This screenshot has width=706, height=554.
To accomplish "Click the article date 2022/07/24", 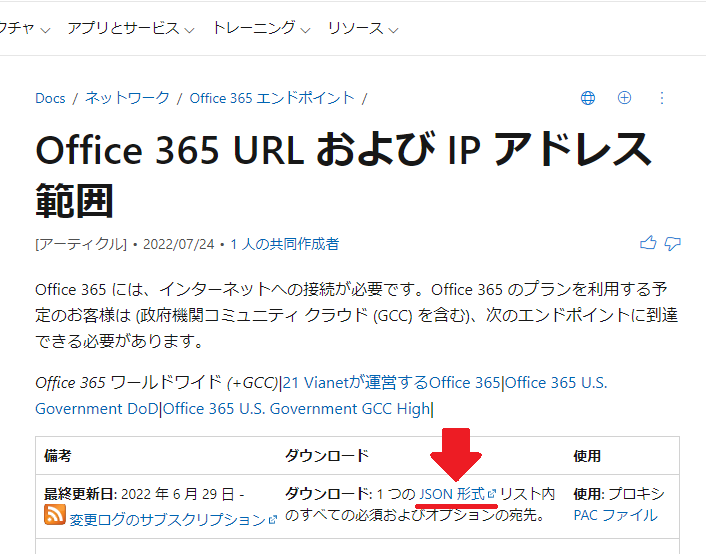I will (x=178, y=244).
